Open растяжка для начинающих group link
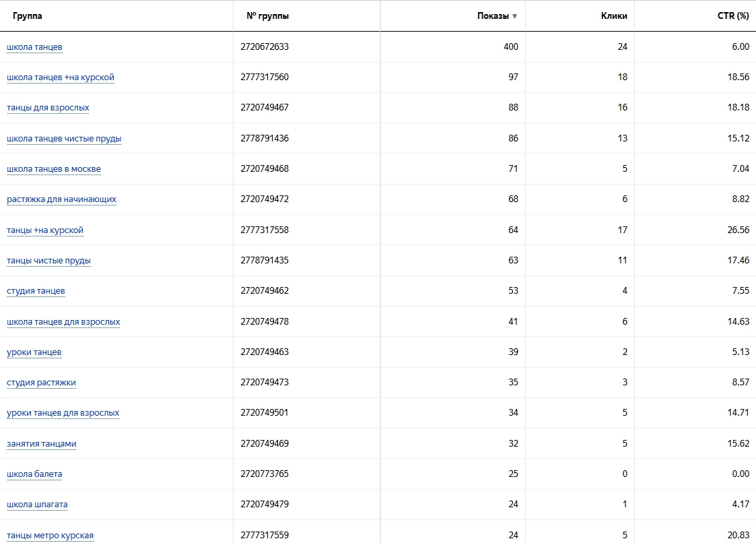 pyautogui.click(x=61, y=199)
